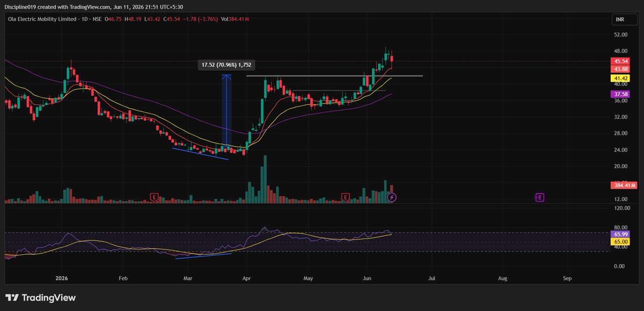Image resolution: width=644 pixels, height=311 pixels.
Task: Click the 20.00 price axis label
Action: click(x=621, y=166)
